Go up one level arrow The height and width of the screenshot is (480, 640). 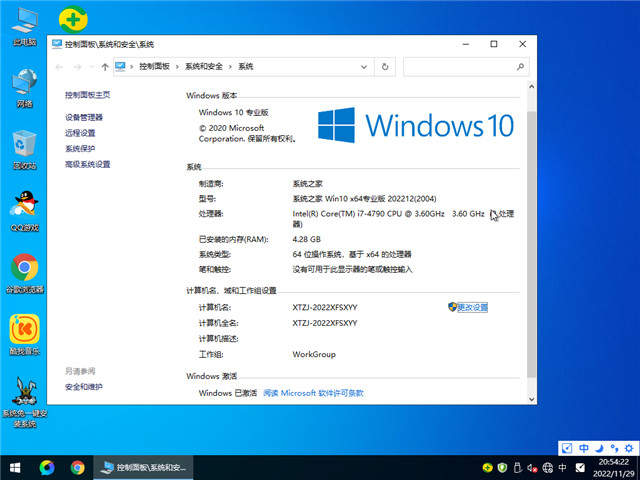[105, 67]
